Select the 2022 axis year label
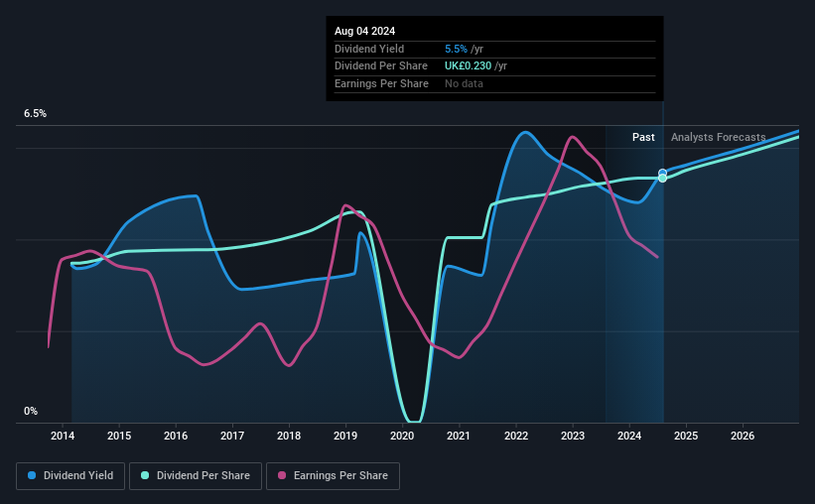This screenshot has height=504, width=815. pos(516,436)
